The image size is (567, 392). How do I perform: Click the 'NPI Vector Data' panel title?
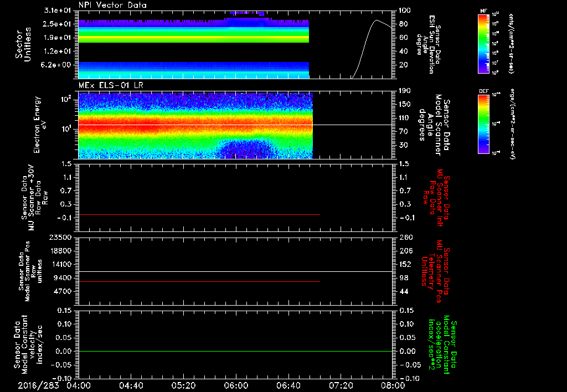coord(112,5)
